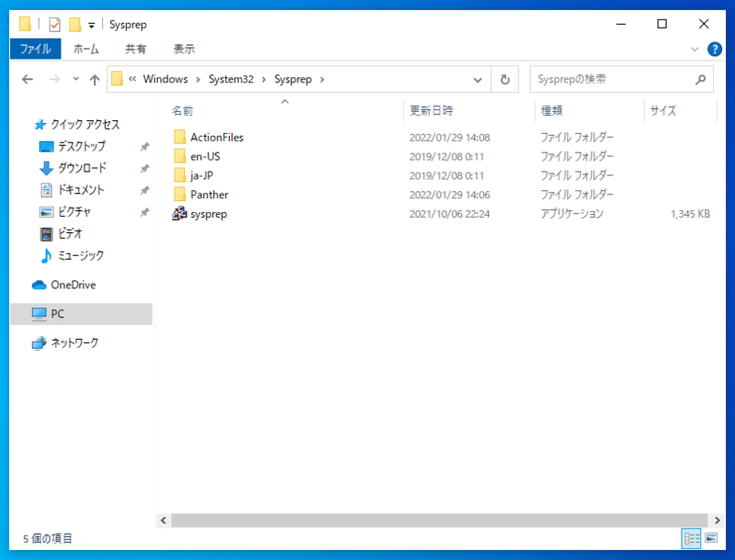The image size is (735, 560).
Task: Click the Properties quick access toolbar icon
Action: pyautogui.click(x=55, y=25)
